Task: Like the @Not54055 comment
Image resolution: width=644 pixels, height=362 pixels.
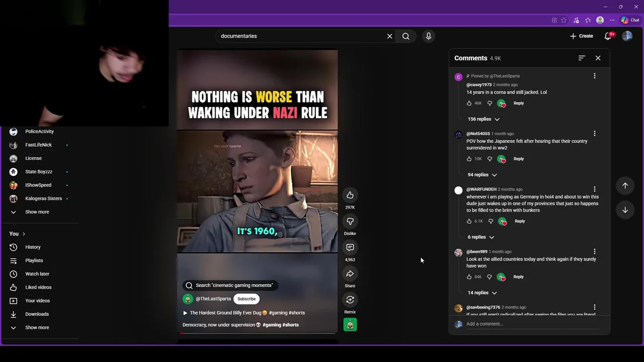Action: point(469,159)
